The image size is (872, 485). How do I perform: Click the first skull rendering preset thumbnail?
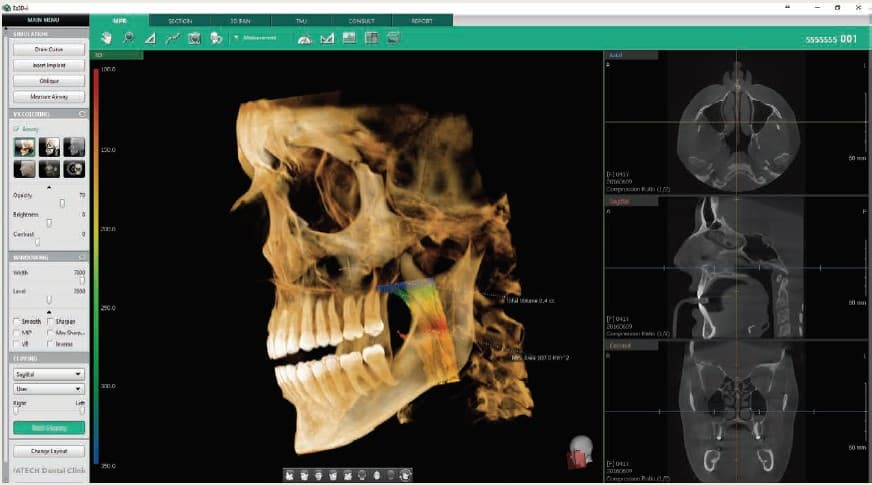pyautogui.click(x=25, y=147)
